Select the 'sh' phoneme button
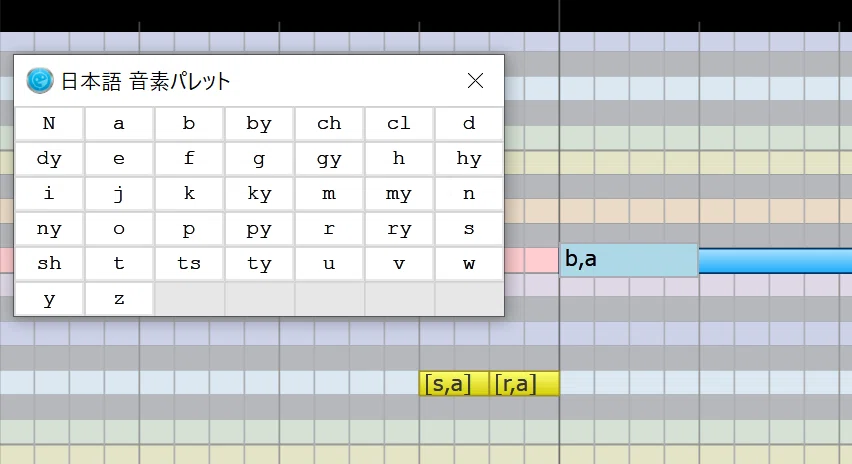 (49, 264)
